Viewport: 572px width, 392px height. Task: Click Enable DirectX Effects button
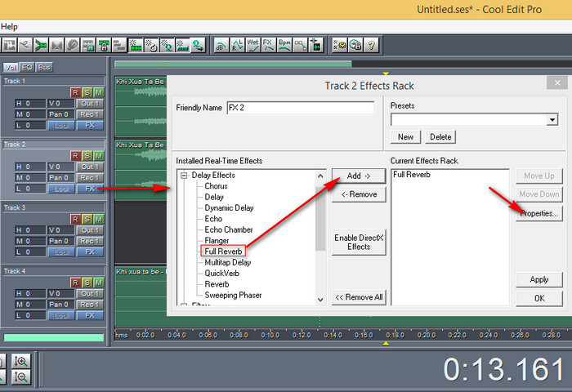click(x=359, y=242)
